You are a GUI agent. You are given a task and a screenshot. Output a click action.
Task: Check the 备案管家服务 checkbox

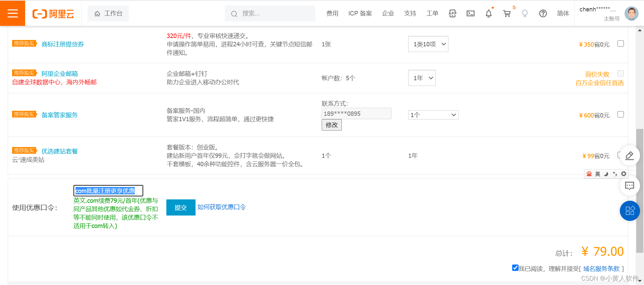pyautogui.click(x=621, y=114)
